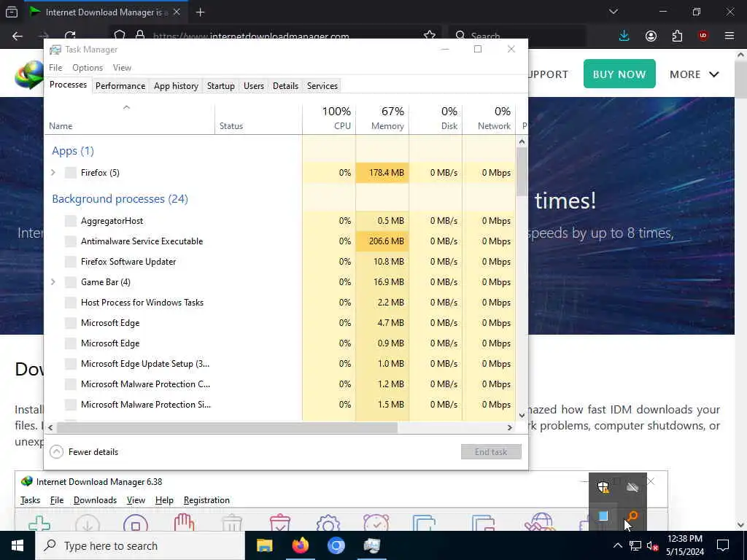
Task: Open the blue circular taskbar app icon
Action: tap(336, 545)
